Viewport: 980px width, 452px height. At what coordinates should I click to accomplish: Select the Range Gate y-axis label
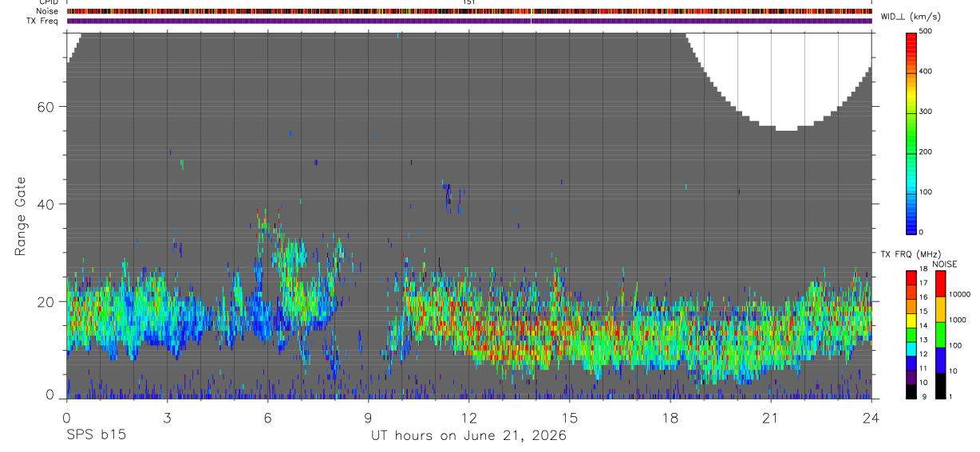click(x=22, y=216)
